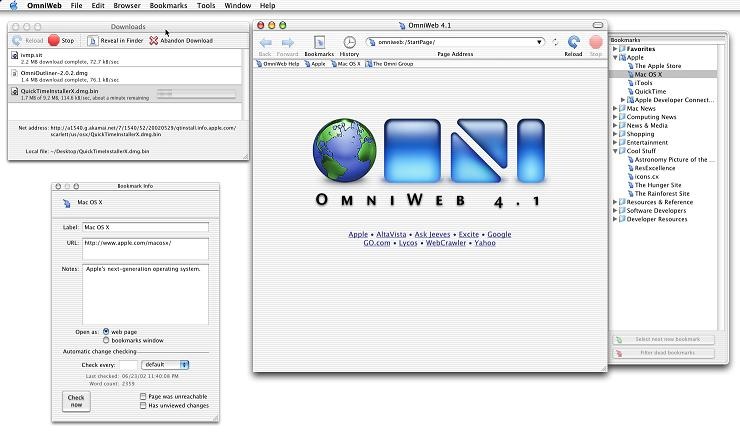Open Bookmarks from browser toolbar icon

click(319, 42)
